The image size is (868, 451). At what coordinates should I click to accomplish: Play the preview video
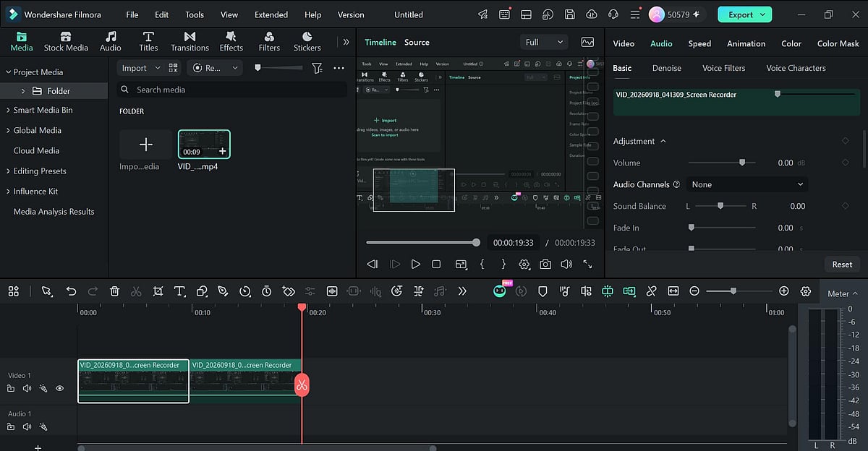pyautogui.click(x=416, y=265)
